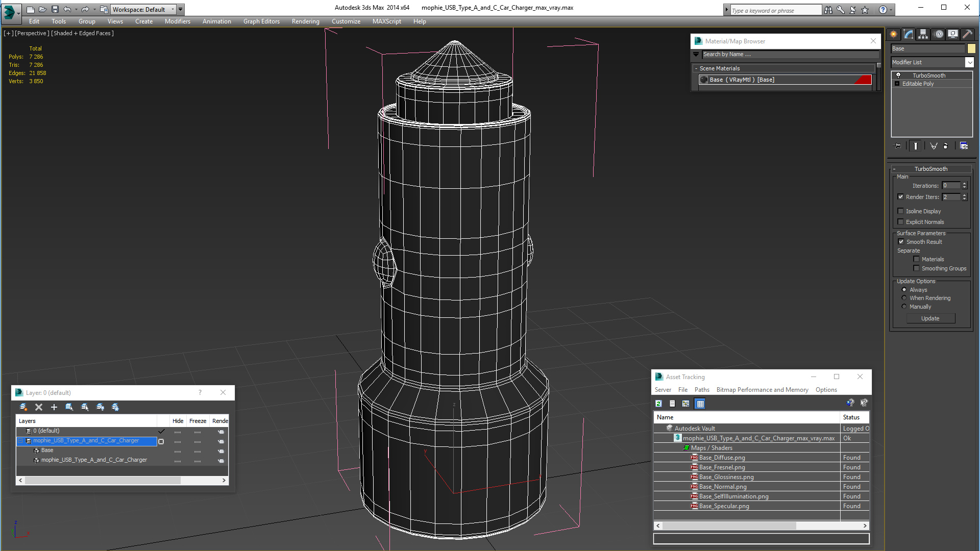Select the Always update option
980x551 pixels.
tap(904, 290)
